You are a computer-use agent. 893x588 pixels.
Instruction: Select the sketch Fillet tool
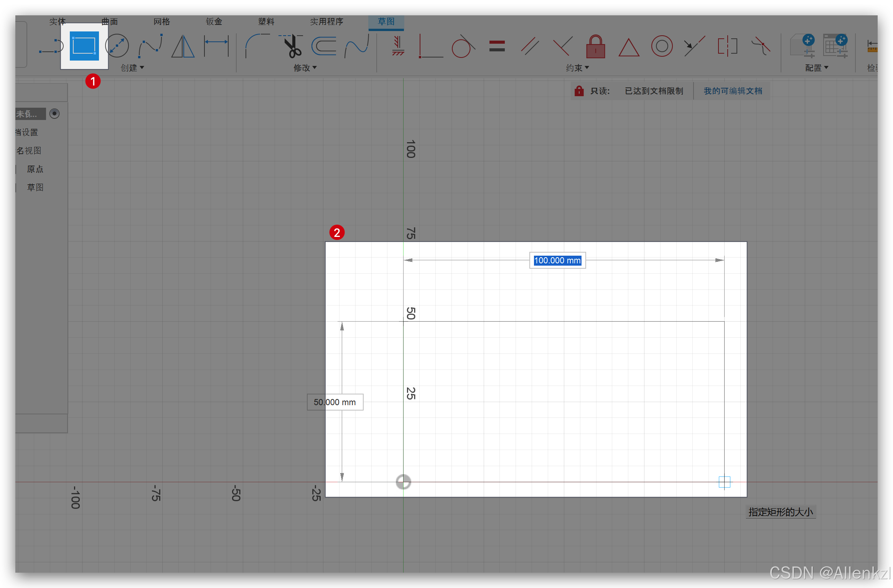257,46
